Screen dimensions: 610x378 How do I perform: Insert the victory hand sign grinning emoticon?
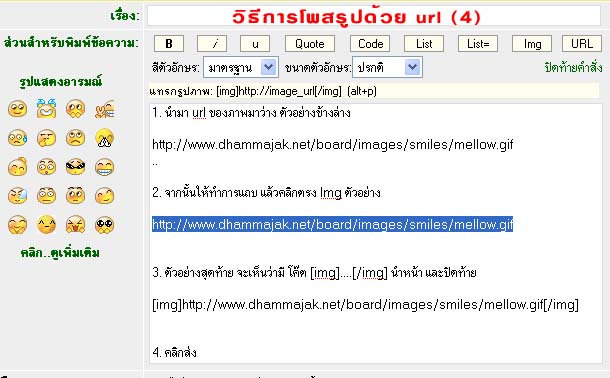pyautogui.click(x=105, y=109)
